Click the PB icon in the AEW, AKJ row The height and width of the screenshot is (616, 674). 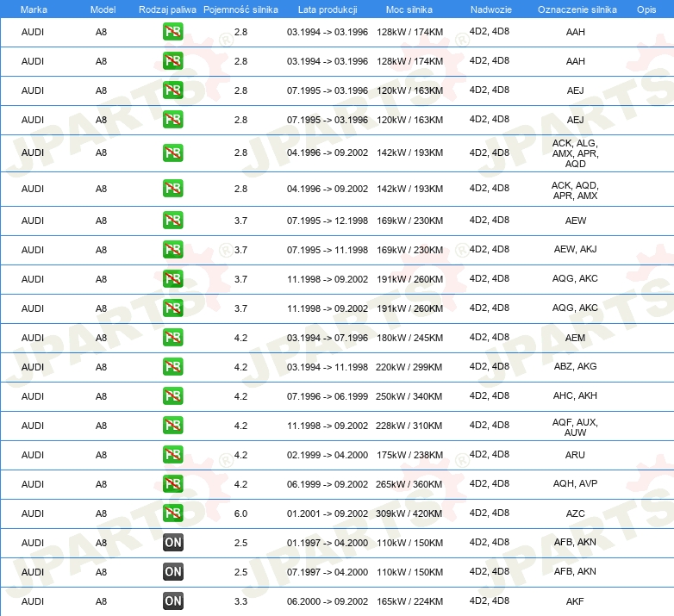pyautogui.click(x=172, y=249)
